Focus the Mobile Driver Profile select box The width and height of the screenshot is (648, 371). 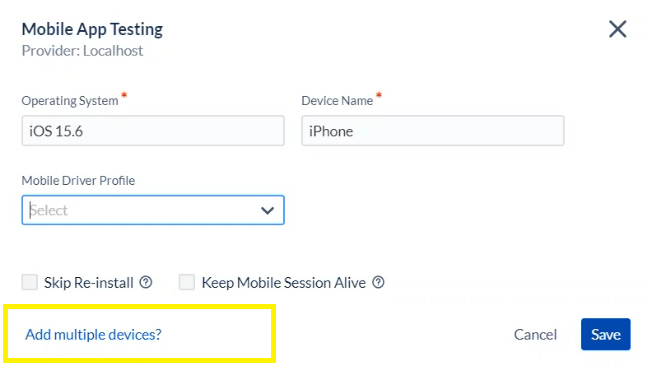pyautogui.click(x=153, y=210)
